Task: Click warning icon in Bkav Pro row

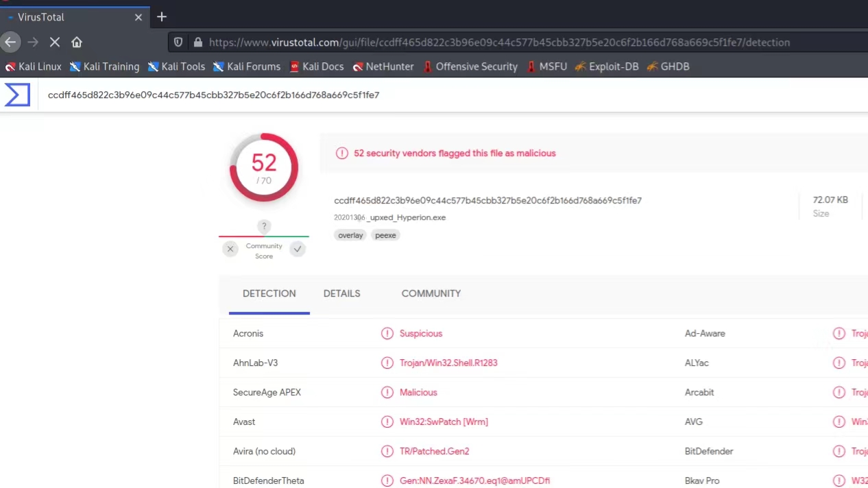Action: (x=839, y=480)
